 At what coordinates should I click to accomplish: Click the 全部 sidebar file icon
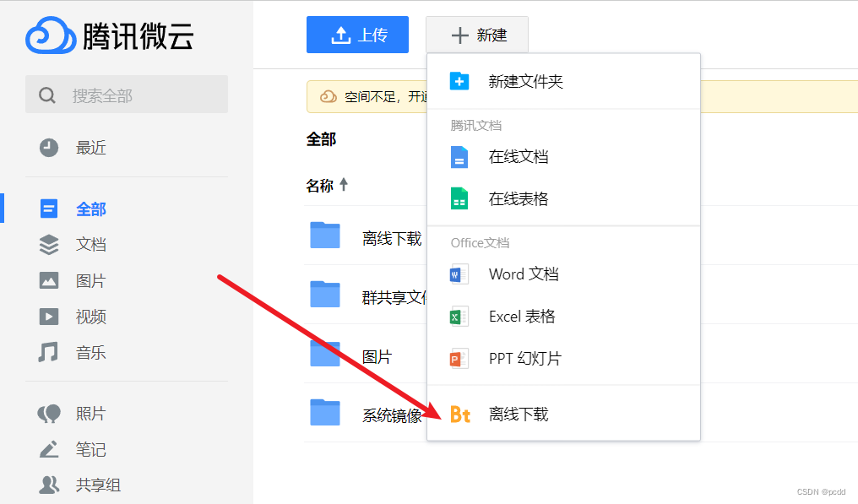[49, 209]
